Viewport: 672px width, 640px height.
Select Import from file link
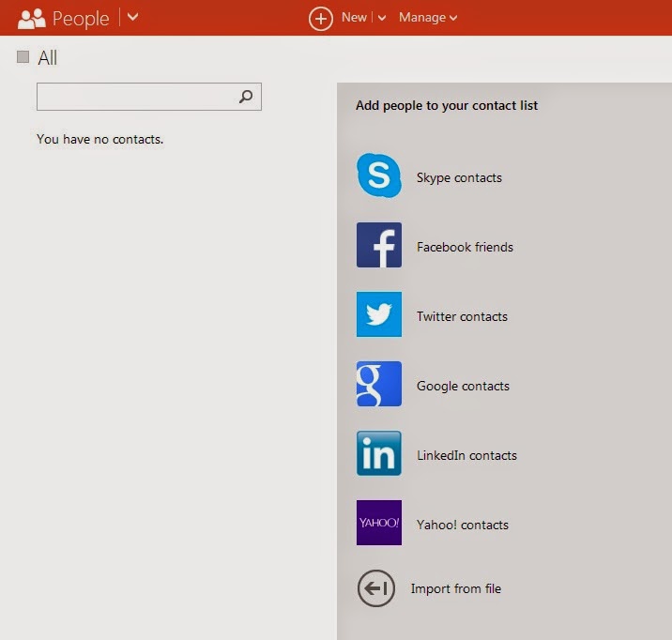(456, 589)
